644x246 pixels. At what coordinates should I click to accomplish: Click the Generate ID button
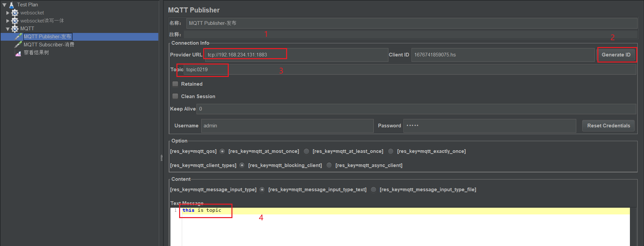coord(616,55)
